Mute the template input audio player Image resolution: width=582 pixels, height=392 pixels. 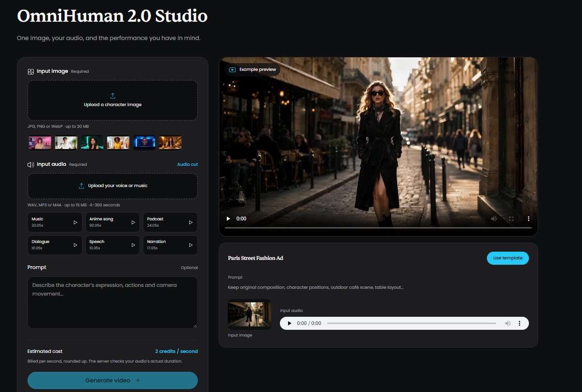pos(508,323)
